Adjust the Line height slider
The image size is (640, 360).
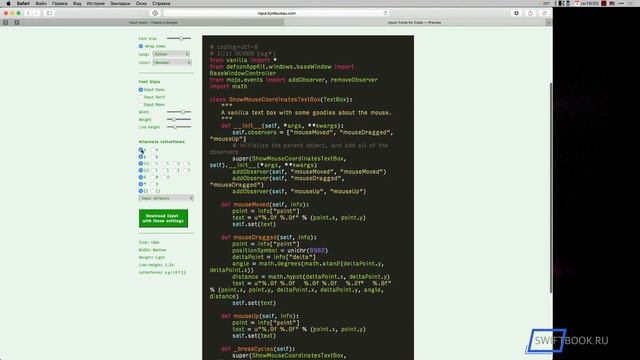tap(179, 127)
